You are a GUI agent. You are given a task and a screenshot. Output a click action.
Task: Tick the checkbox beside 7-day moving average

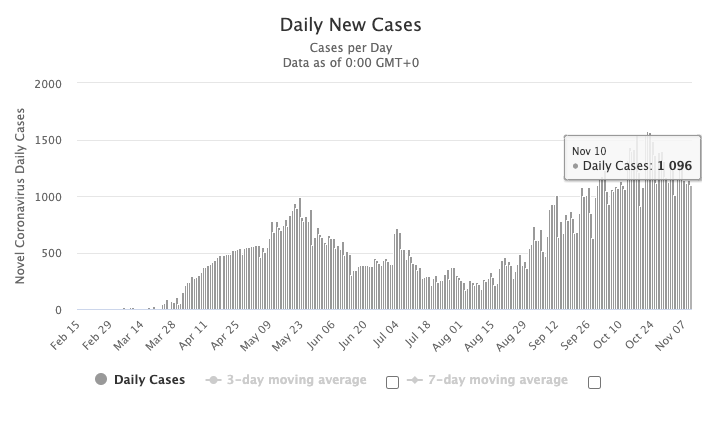(594, 381)
